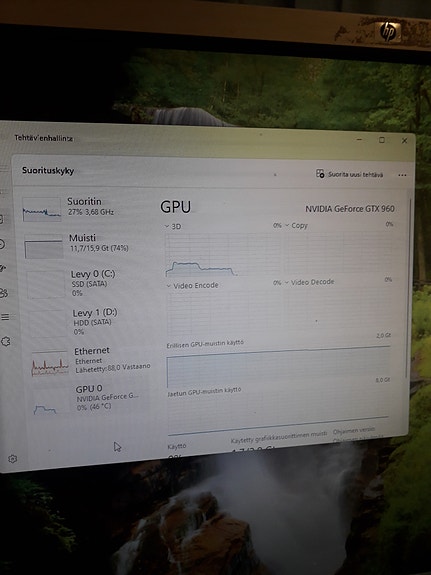Open the Startup apps sidebar icon
Image resolution: width=431 pixels, height=575 pixels.
click(2, 268)
